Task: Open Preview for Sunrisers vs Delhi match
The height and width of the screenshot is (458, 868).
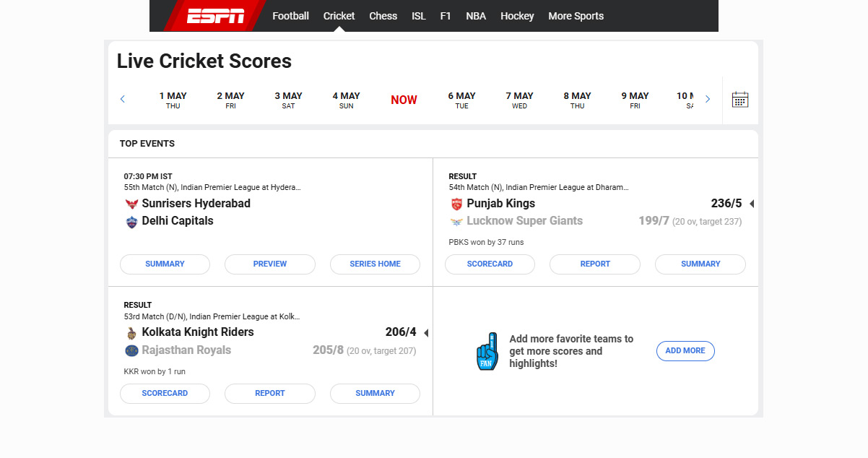Action: [x=269, y=264]
